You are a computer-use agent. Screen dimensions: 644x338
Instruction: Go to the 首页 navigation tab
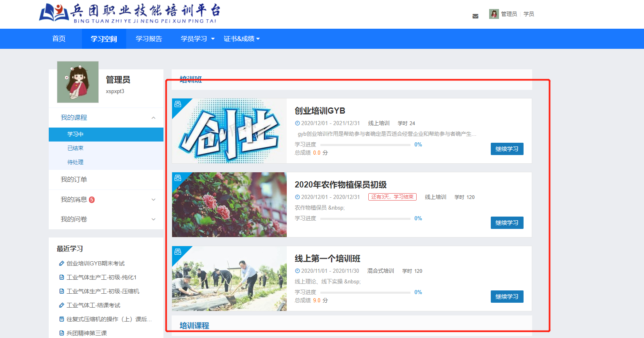59,39
